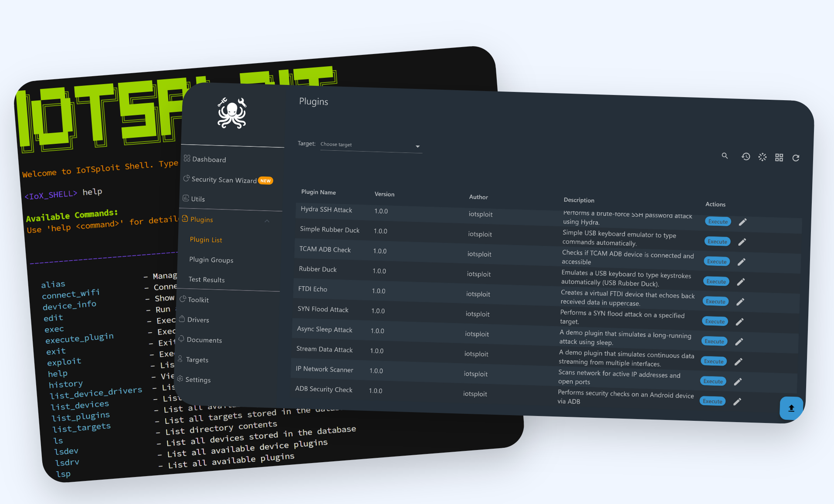Click the IoX_SHELL prompt in the terminal
The height and width of the screenshot is (504, 834).
pos(51,194)
